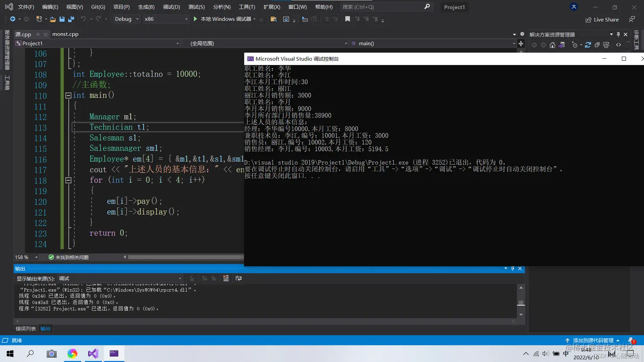Click the open file folder icon
Screen dimensions: 644x362
53,19
